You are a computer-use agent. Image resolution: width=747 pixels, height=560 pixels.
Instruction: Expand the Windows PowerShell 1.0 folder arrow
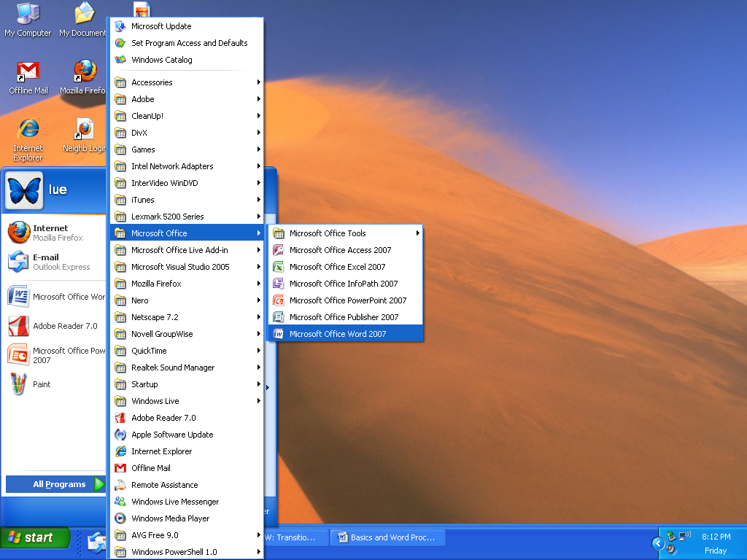point(259,552)
